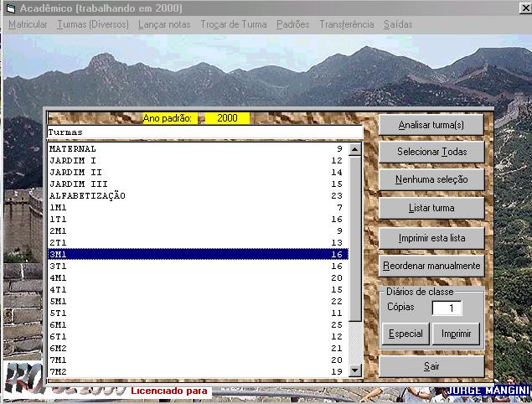Click the Analisar turma(s) button

(x=431, y=125)
